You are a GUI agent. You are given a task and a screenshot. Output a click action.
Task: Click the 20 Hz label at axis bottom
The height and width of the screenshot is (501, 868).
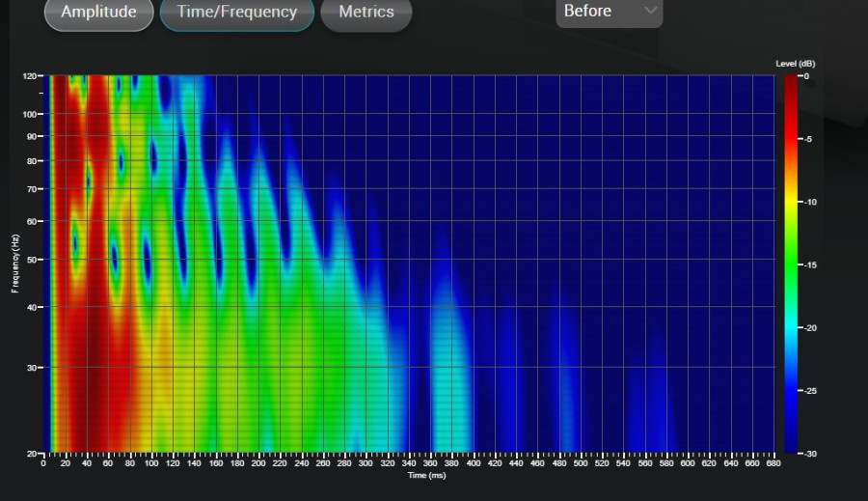coord(32,454)
